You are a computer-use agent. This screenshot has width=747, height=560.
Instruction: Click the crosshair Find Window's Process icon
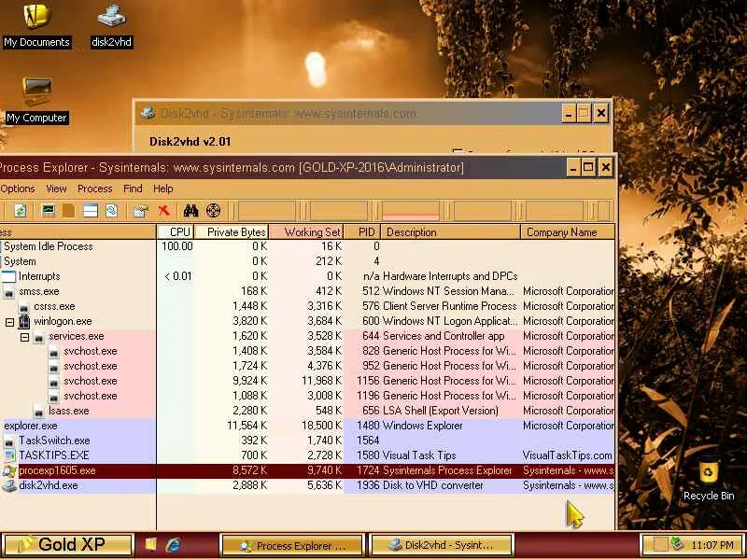tap(214, 211)
